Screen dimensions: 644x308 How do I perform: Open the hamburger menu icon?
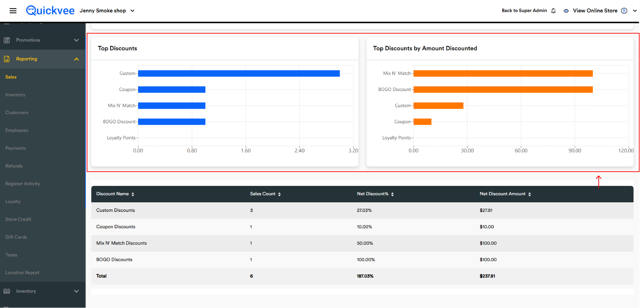13,10
